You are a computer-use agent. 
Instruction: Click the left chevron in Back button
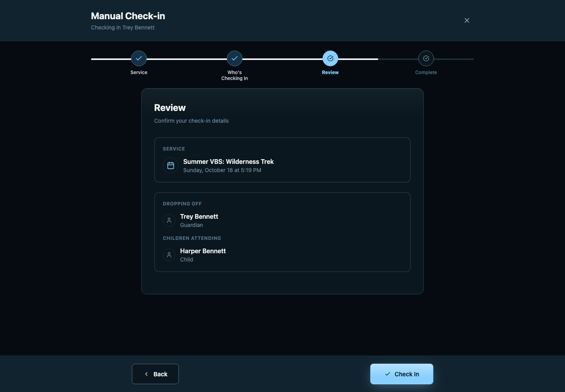pyautogui.click(x=146, y=374)
